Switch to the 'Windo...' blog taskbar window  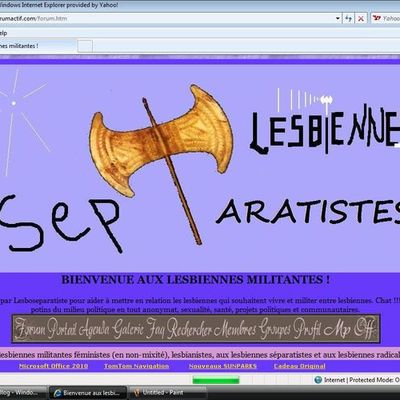coord(23,393)
